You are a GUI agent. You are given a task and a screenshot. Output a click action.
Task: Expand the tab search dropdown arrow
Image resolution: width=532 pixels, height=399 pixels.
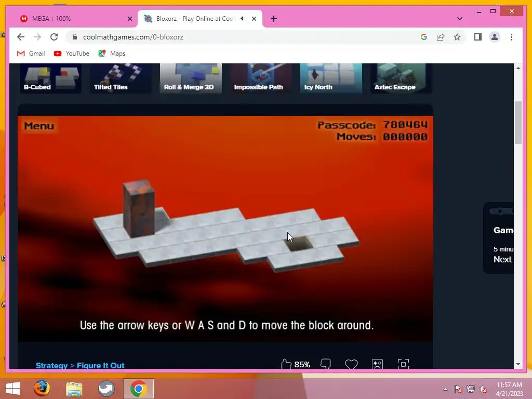460,19
